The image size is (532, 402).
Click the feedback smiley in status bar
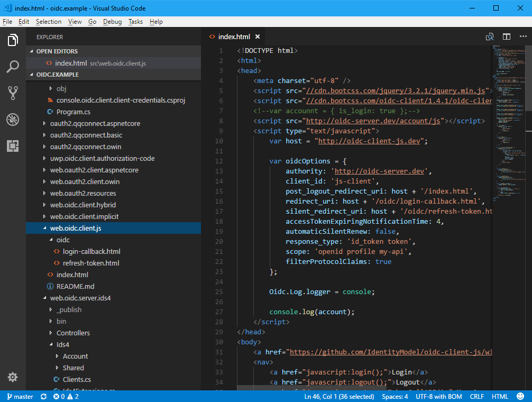pos(520,396)
